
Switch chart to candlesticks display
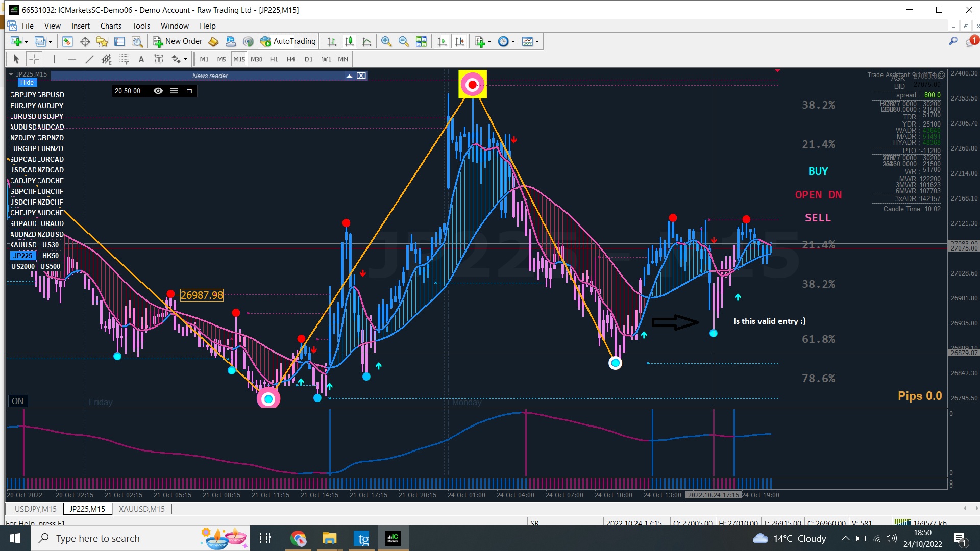click(x=350, y=42)
